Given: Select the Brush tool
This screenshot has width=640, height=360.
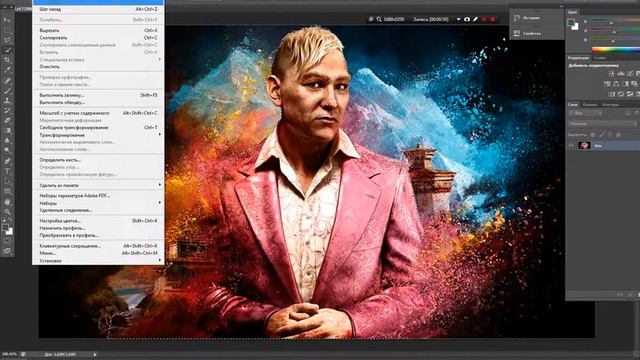Looking at the screenshot, I should click(7, 90).
